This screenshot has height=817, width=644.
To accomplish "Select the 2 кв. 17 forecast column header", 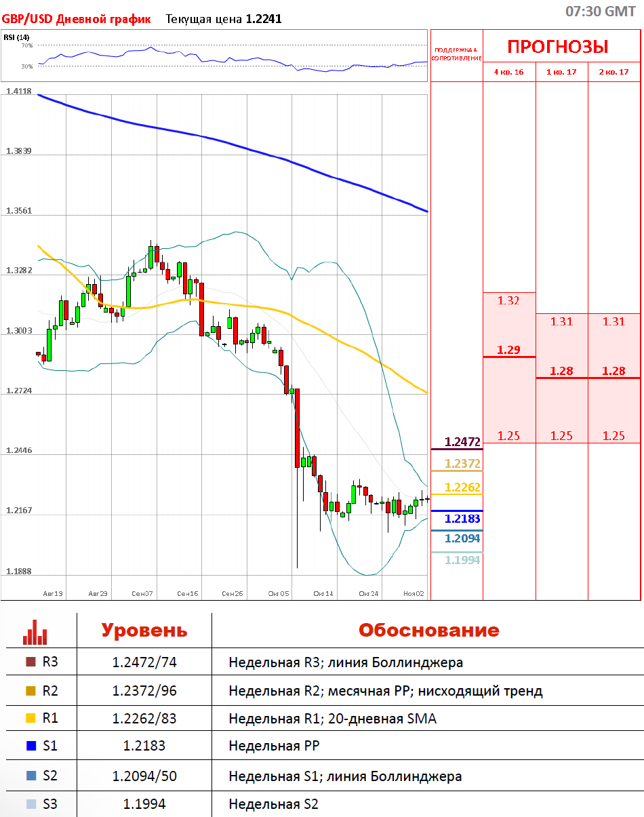I will tap(613, 72).
